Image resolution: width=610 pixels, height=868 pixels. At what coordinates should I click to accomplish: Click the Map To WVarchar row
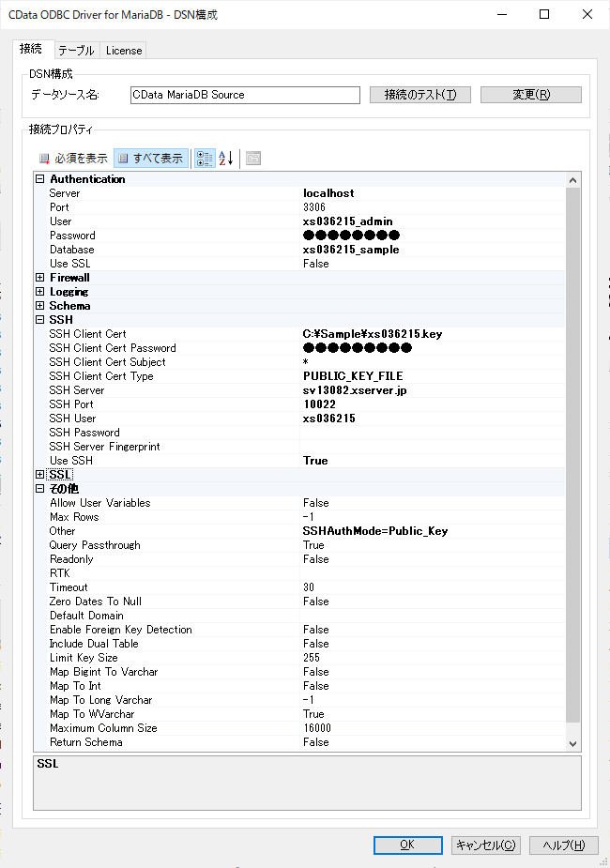pyautogui.click(x=299, y=714)
